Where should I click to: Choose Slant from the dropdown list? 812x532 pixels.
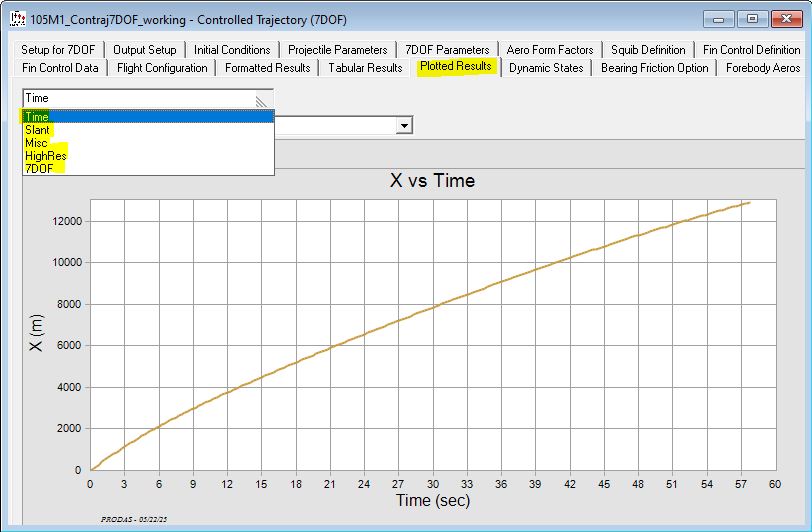38,130
